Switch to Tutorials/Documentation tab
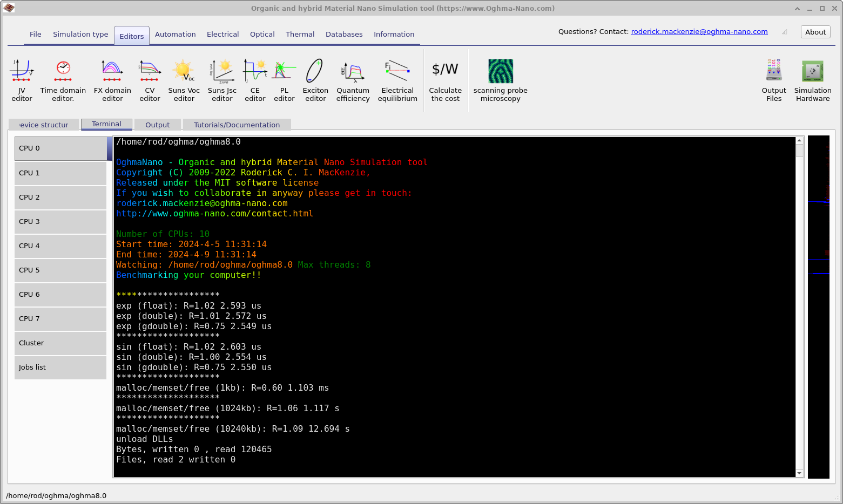This screenshot has height=504, width=843. click(x=237, y=125)
